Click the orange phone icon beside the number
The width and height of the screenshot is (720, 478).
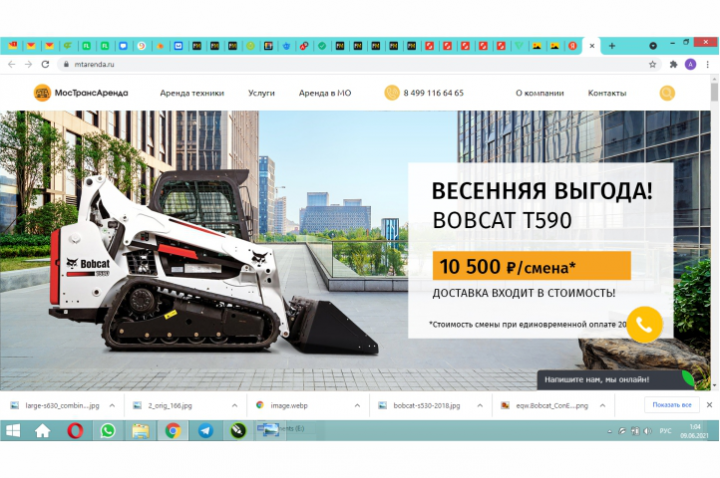tap(392, 93)
